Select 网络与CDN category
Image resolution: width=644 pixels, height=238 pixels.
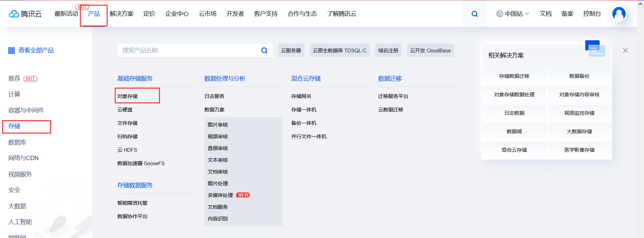[x=23, y=158]
